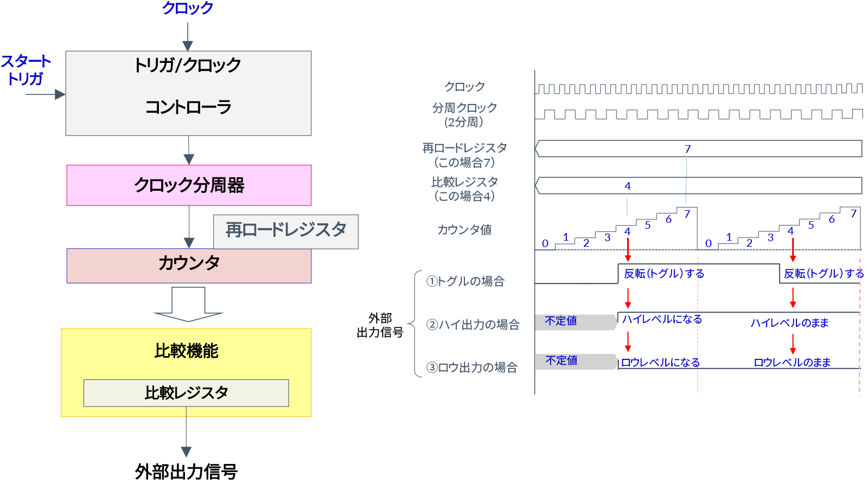Viewport: 868px width, 484px height.
Task: Click the ロウレベルのまま annotation
Action: [792, 362]
